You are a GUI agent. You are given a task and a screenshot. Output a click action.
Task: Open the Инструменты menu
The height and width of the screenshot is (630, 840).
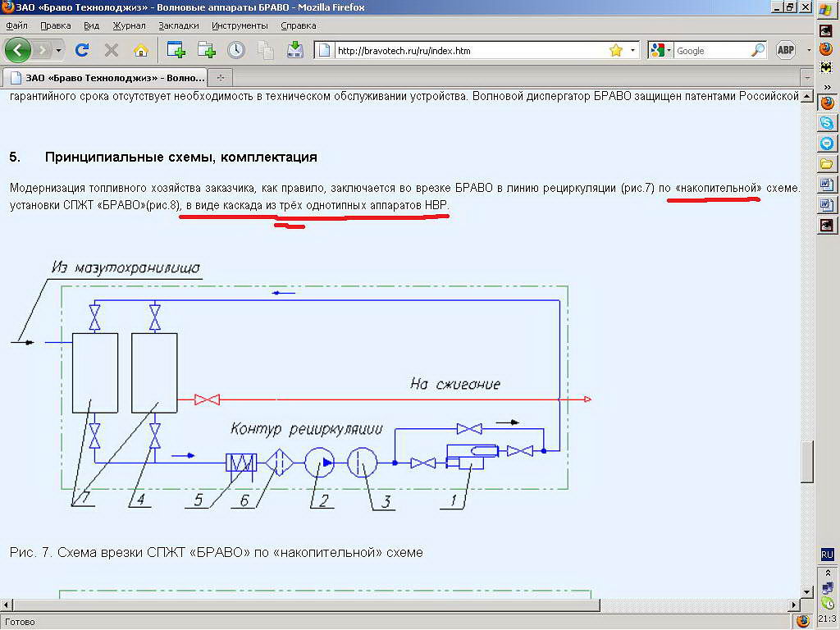pyautogui.click(x=240, y=25)
